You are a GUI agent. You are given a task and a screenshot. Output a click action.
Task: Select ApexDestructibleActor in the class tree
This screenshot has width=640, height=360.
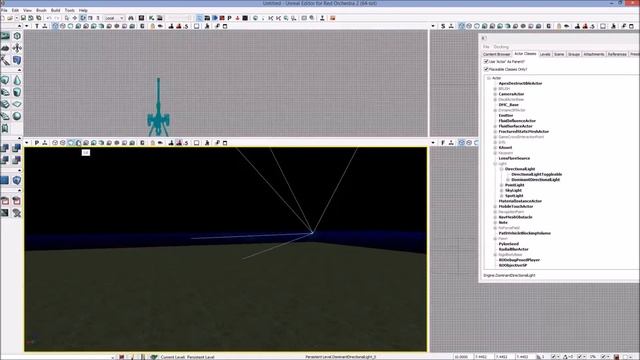pos(520,83)
